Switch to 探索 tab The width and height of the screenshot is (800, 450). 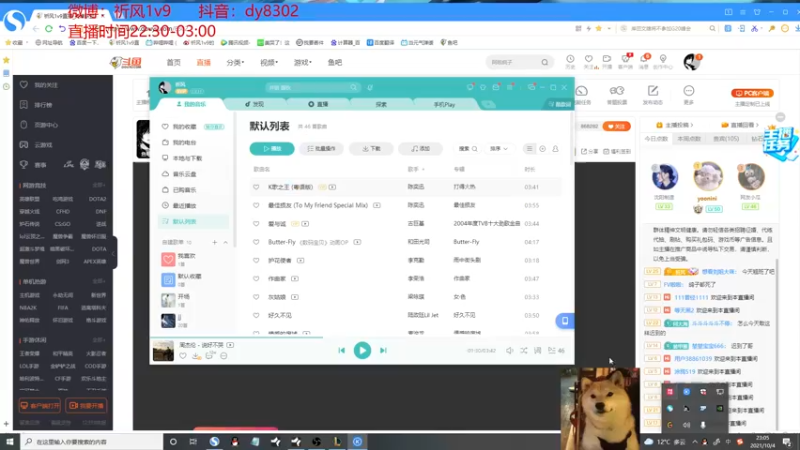pos(381,104)
